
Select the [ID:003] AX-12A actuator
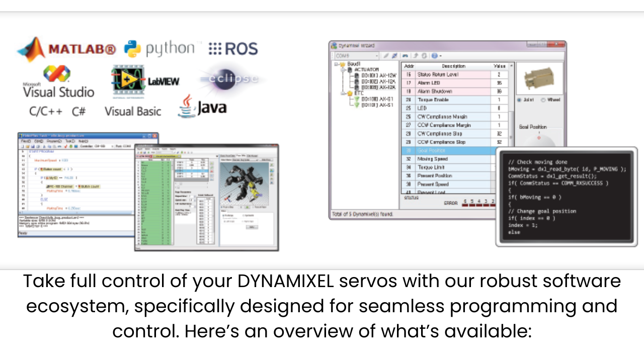375,87
